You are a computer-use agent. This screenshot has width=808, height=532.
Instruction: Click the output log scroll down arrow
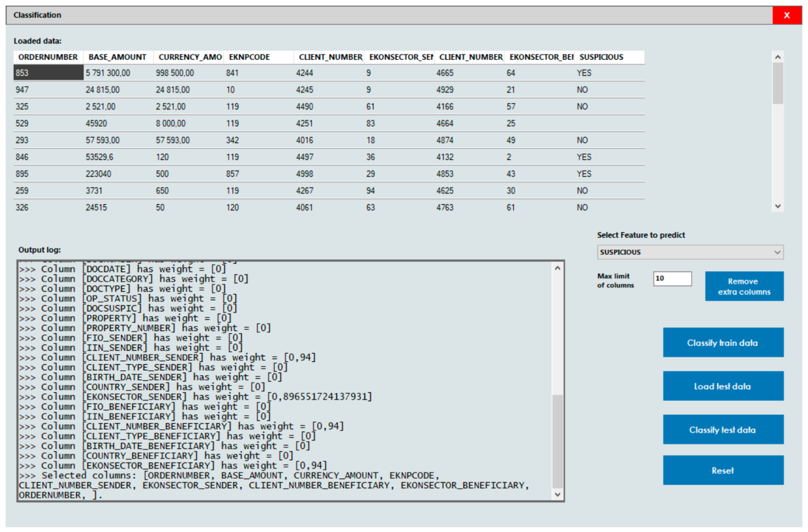(x=557, y=495)
